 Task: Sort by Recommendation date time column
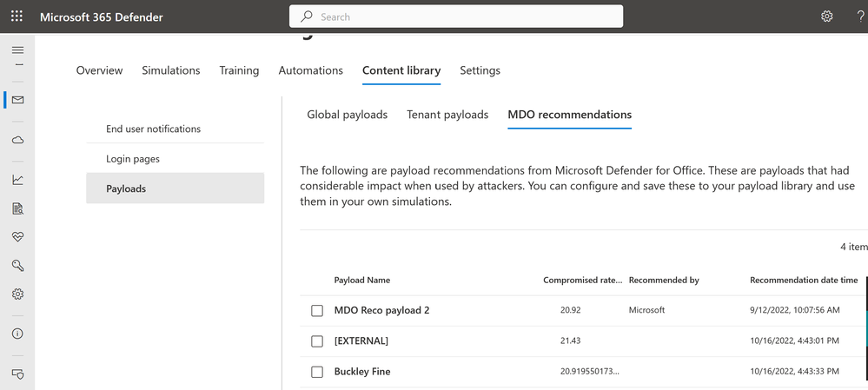click(x=804, y=281)
